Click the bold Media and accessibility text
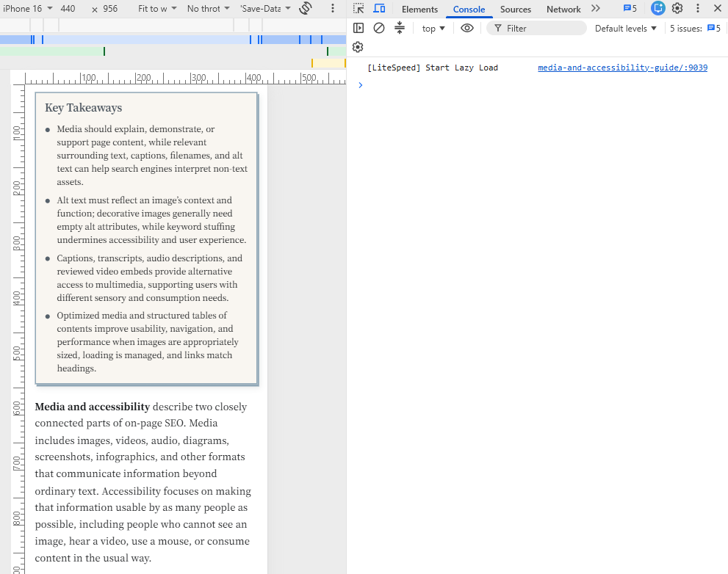Image resolution: width=728 pixels, height=574 pixels. pos(93,407)
